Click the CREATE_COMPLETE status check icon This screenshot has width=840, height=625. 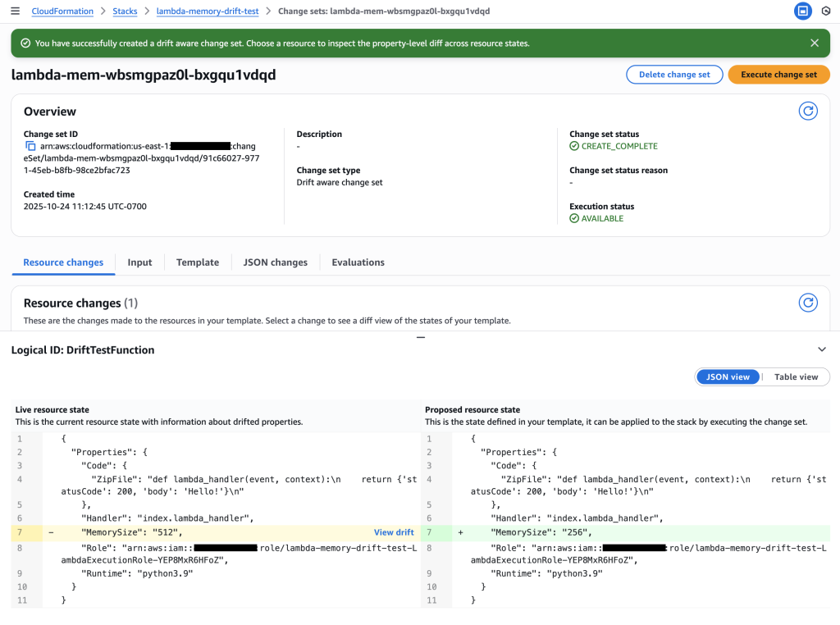pos(574,146)
